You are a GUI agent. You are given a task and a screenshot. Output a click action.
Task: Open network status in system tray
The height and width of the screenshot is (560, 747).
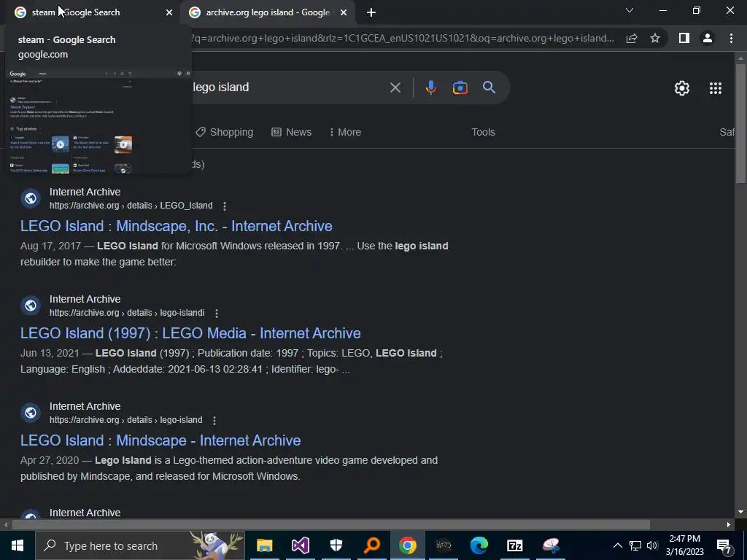pos(635,545)
